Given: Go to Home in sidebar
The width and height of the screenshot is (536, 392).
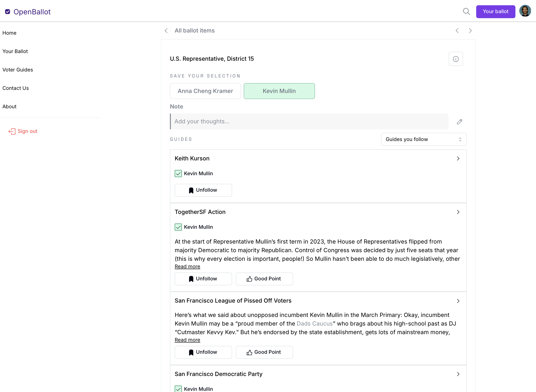Looking at the screenshot, I should (x=9, y=33).
